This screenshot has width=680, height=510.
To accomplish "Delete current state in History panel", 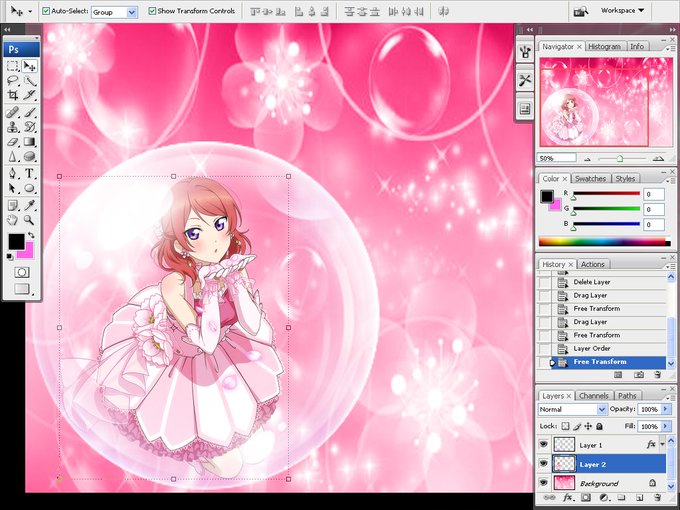I will (658, 375).
